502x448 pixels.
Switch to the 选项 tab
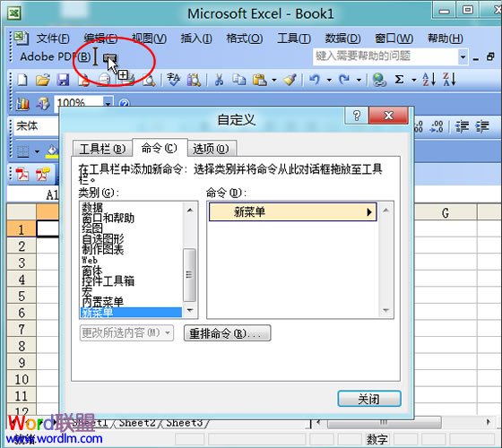[211, 149]
